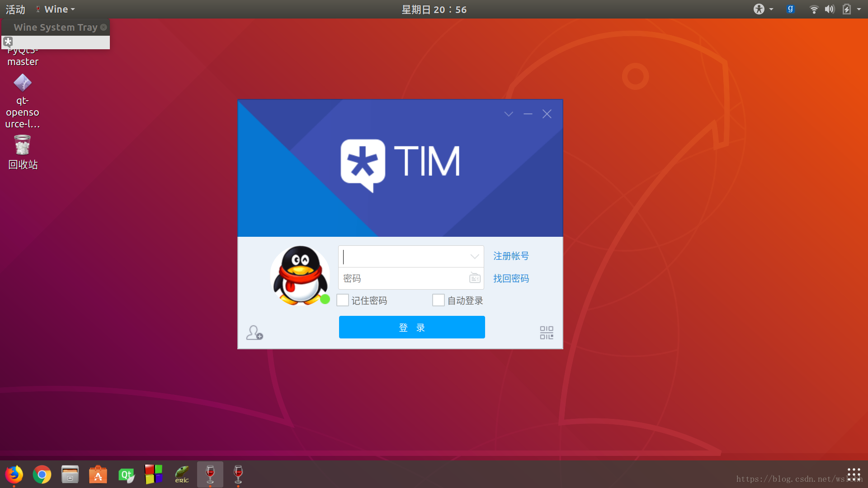Open Ubuntu Software from the dock
Viewport: 868px width, 488px height.
click(x=98, y=474)
